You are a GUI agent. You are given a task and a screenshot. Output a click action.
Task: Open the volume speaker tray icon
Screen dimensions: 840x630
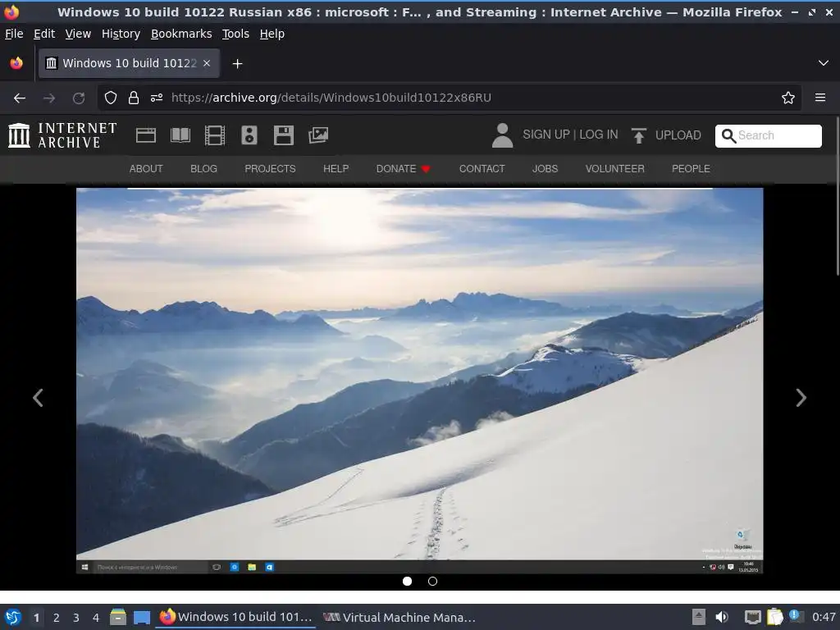(x=722, y=617)
